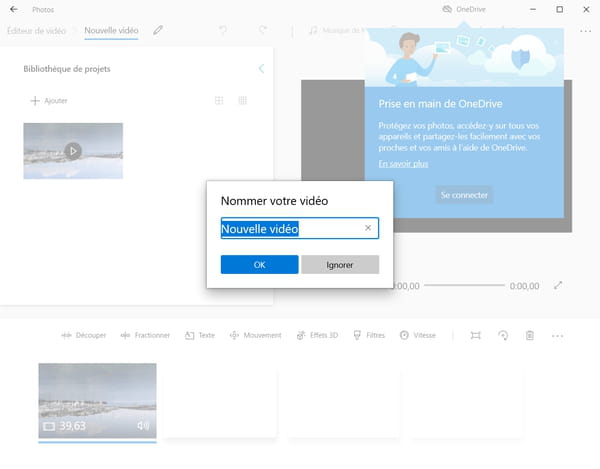Confirm the video name with OK
The height and width of the screenshot is (469, 600).
point(259,264)
